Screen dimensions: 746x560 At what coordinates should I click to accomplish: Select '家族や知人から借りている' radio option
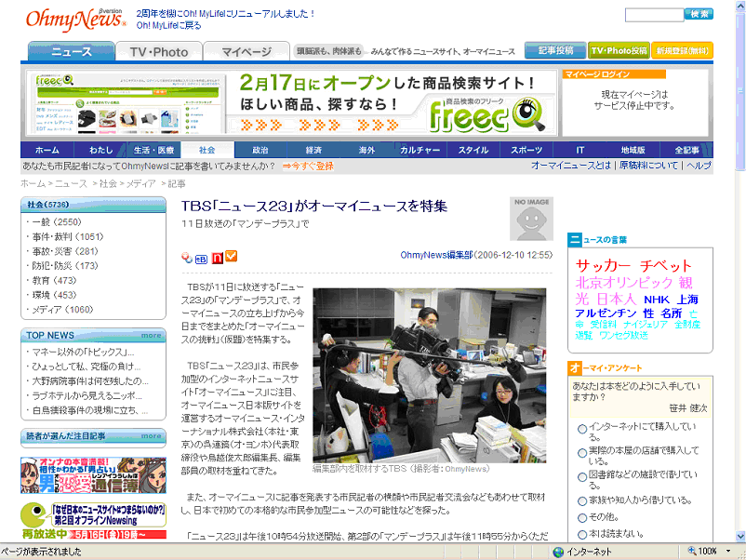pos(582,501)
